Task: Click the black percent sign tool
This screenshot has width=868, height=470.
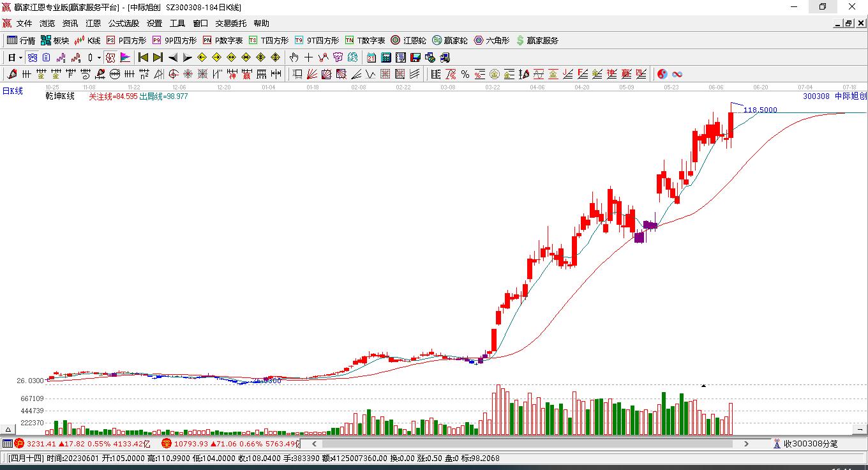Action: click(x=465, y=74)
